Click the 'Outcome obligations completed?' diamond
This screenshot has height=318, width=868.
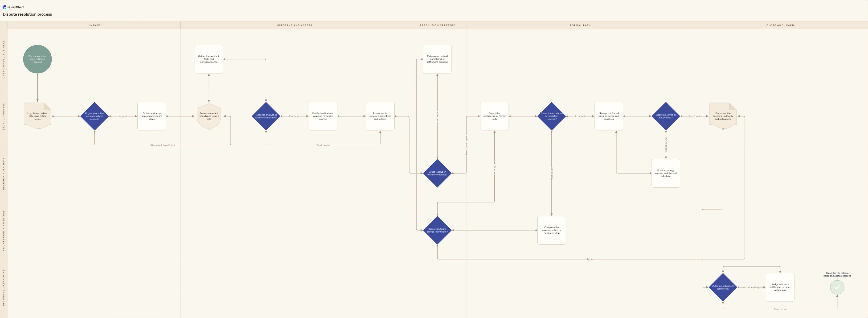click(x=723, y=287)
